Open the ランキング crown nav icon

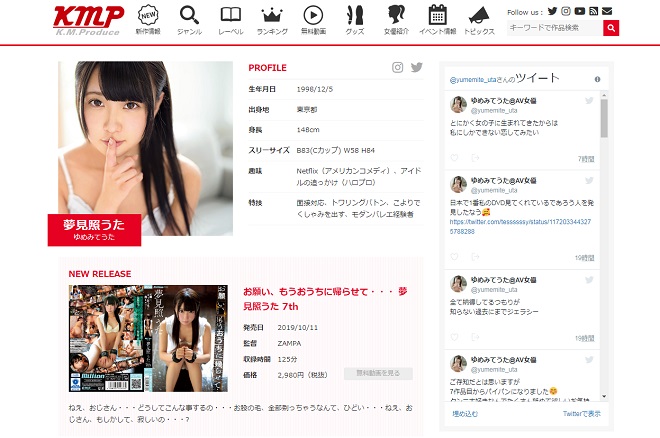272,20
